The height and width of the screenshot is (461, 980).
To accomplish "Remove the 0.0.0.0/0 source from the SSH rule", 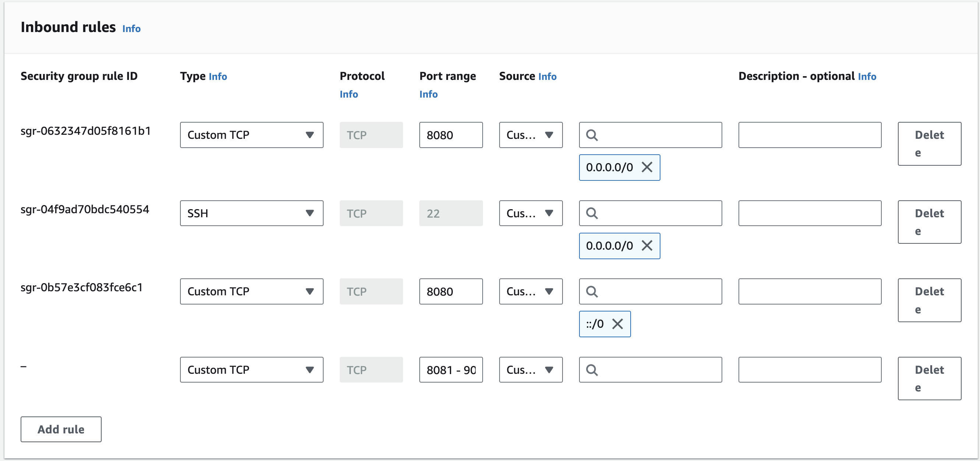I will pos(648,246).
